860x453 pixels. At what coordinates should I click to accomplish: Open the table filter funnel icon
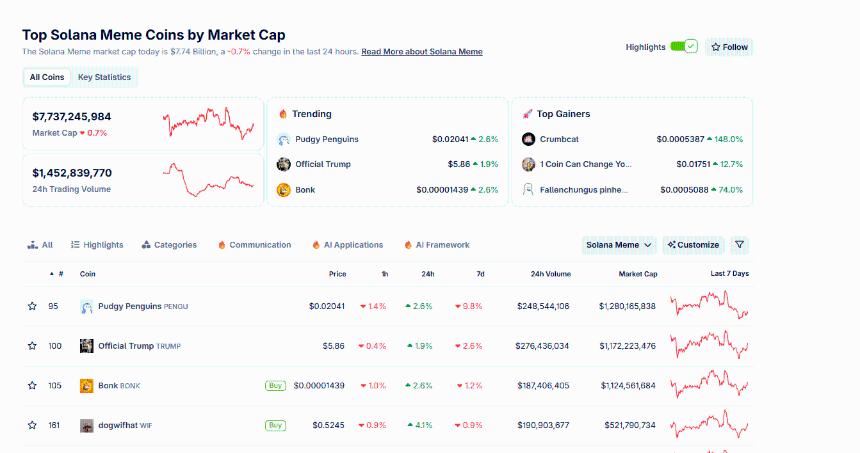pyautogui.click(x=739, y=244)
